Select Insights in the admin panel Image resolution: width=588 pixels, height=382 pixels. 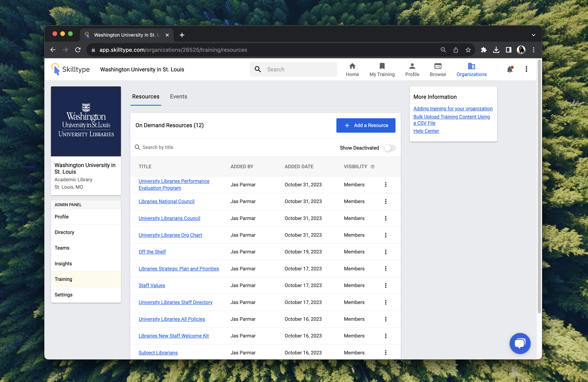pos(63,263)
